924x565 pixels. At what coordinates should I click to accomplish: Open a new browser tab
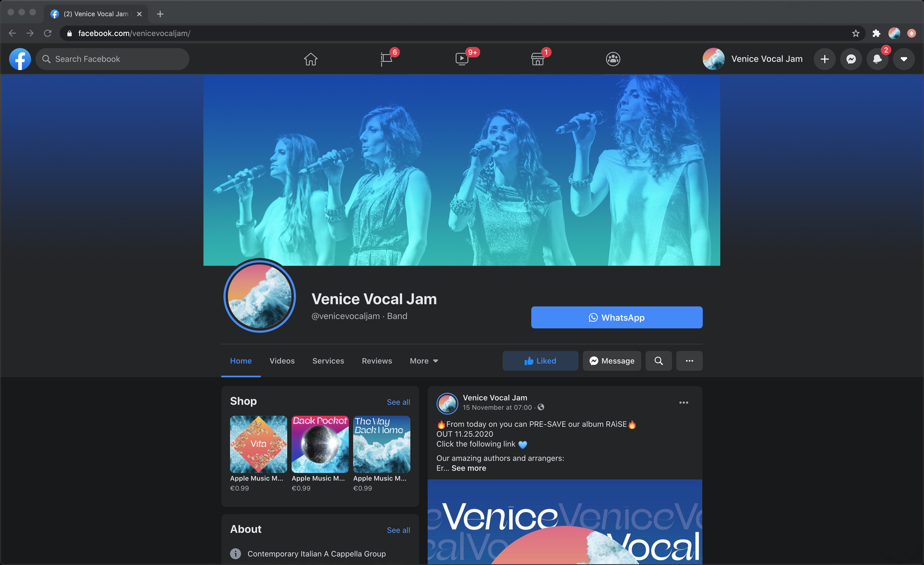point(160,14)
